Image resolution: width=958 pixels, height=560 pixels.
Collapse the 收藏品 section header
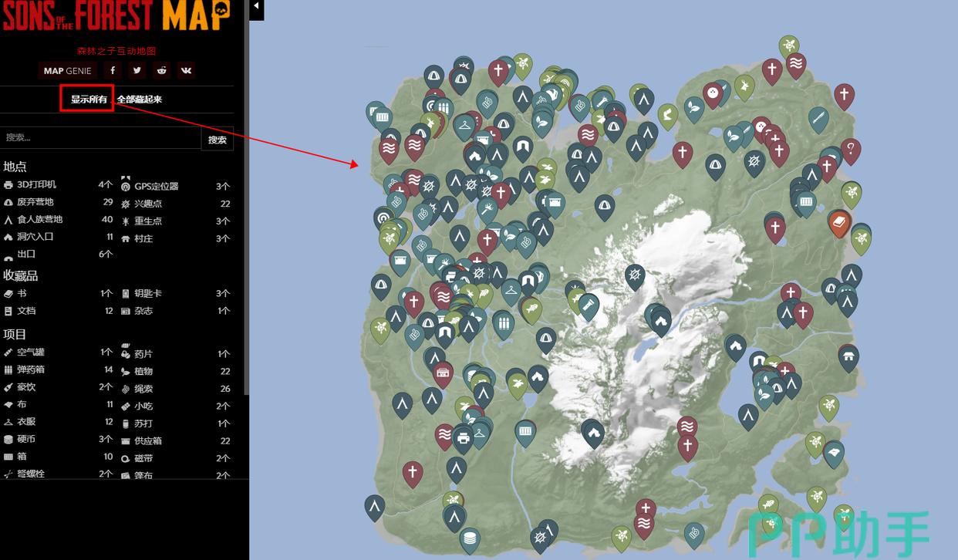click(21, 275)
